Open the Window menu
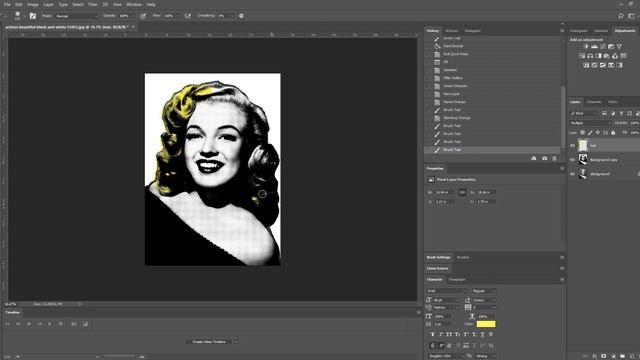Viewport: 640px width, 360px height. click(x=134, y=4)
